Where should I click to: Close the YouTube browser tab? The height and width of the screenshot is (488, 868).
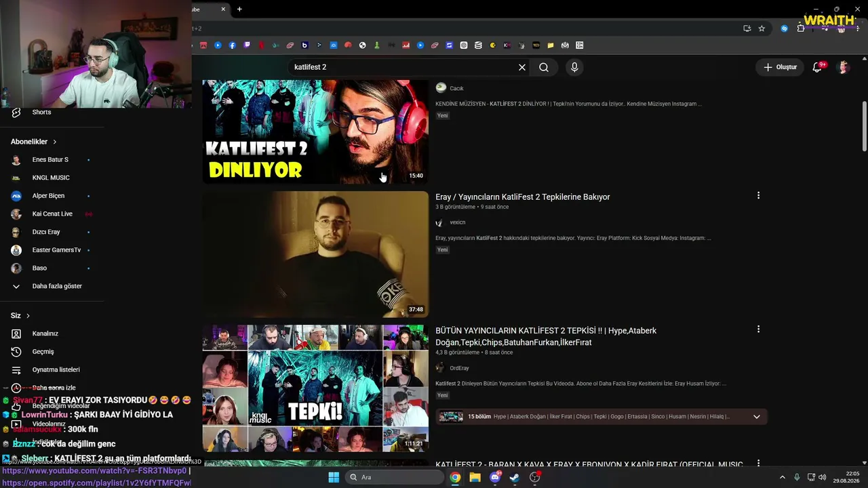coord(224,9)
